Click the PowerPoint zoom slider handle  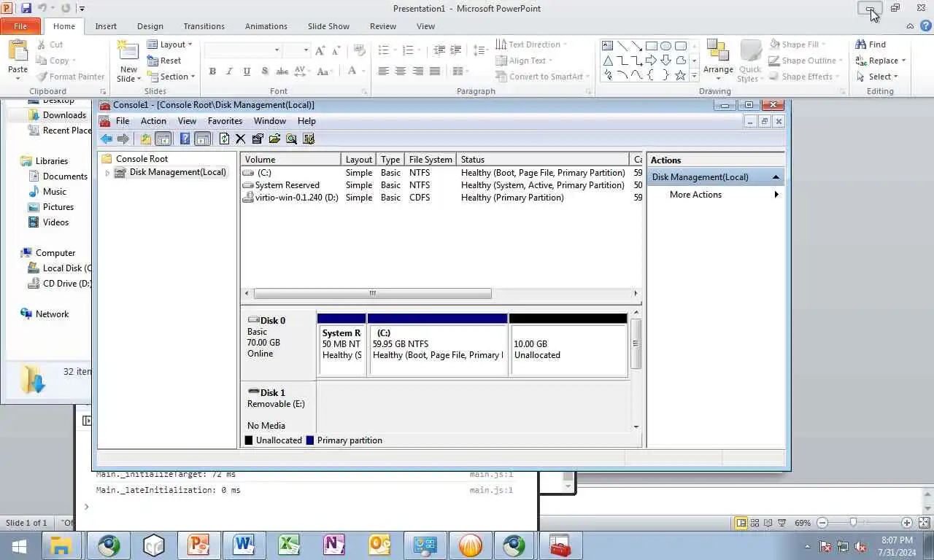(x=853, y=523)
